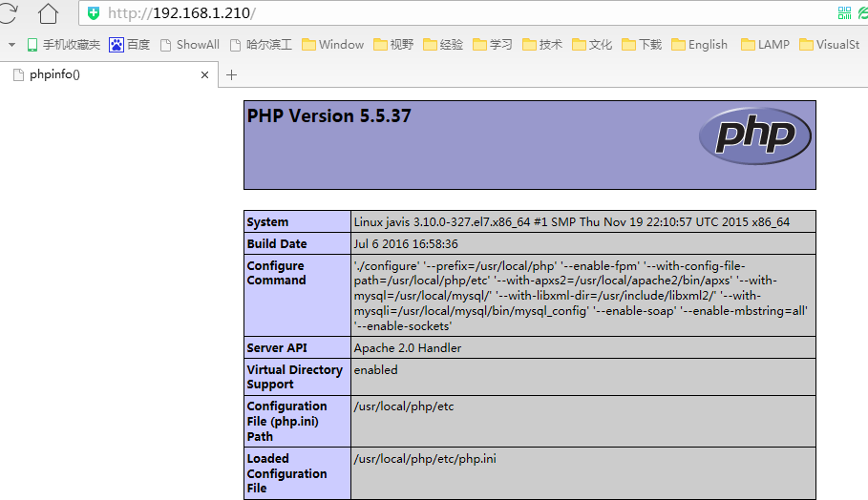This screenshot has width=868, height=500.
Task: Click the './configure' command value text
Action: pyautogui.click(x=581, y=296)
